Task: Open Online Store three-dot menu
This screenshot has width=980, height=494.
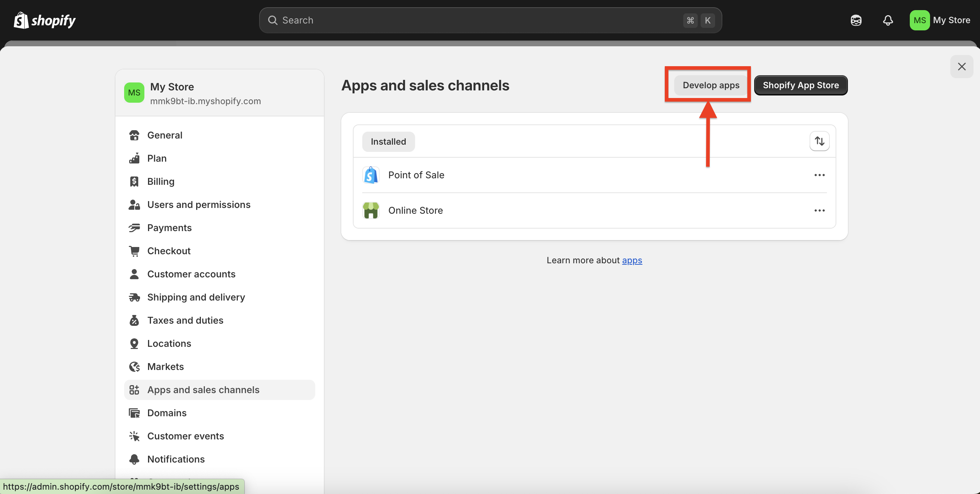Action: point(819,210)
